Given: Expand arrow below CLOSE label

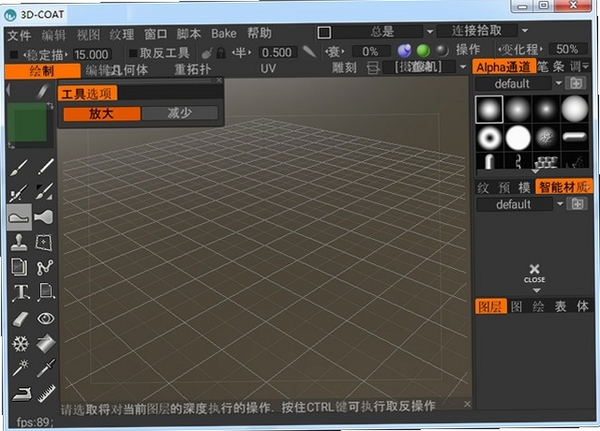Looking at the screenshot, I should [x=536, y=291].
